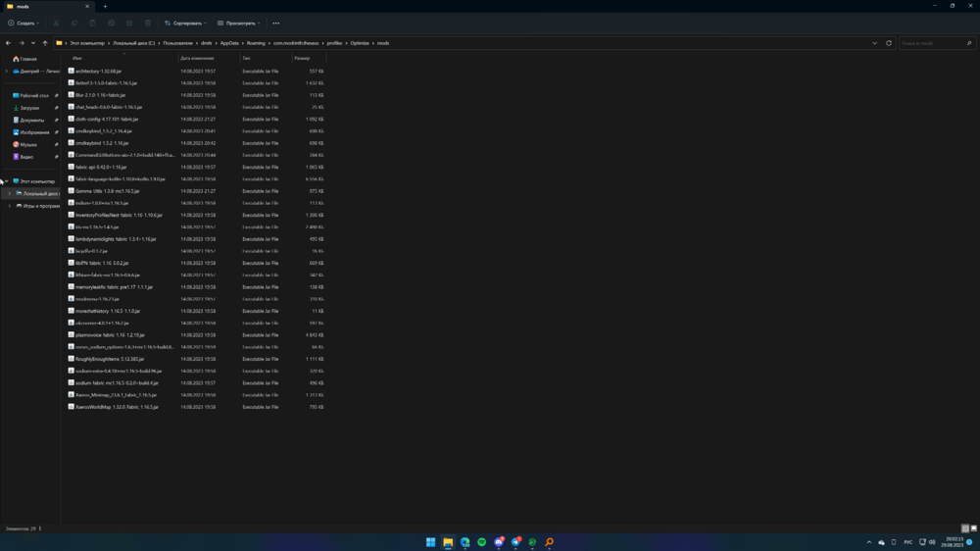This screenshot has height=551, width=980.
Task: Open the Создать (New) dropdown button
Action: point(24,24)
